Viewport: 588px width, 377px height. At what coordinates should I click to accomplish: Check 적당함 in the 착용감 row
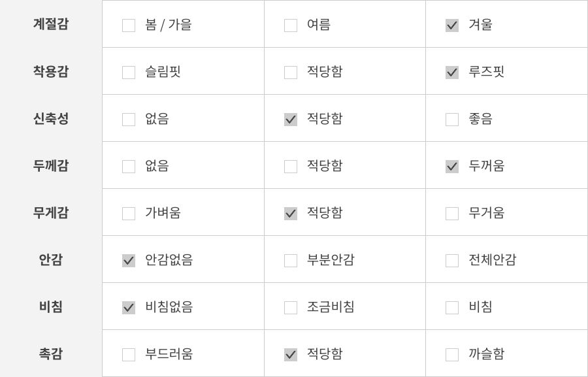291,73
